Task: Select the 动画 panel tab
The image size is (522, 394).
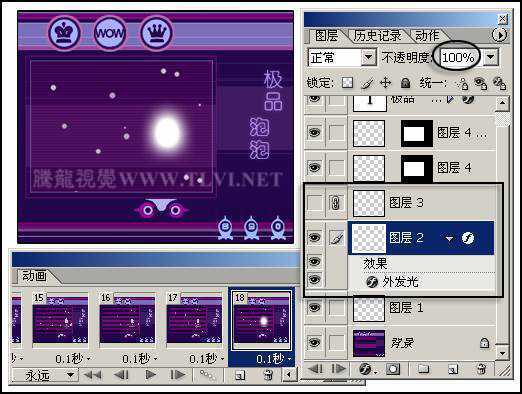Action: (34, 276)
